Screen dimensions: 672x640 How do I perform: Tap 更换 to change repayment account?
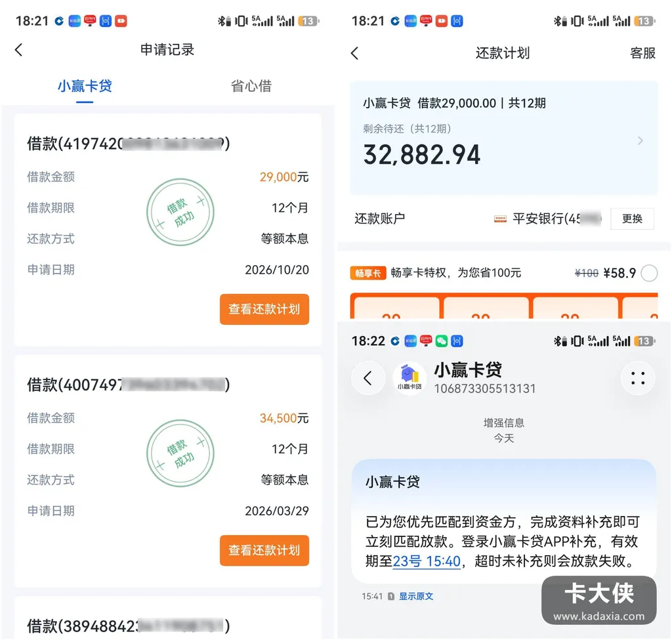pos(632,219)
